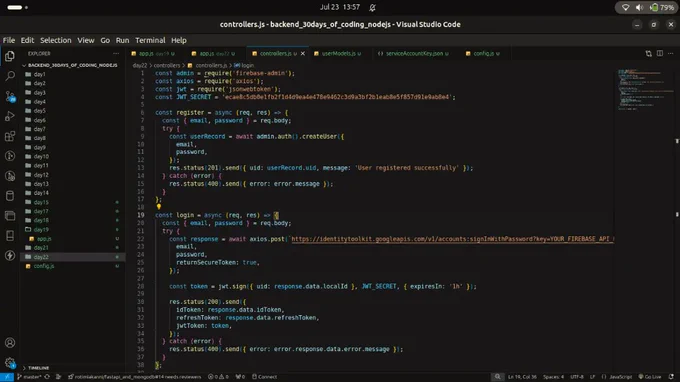Click the synchronize changes icon in status bar

[x=47, y=377]
